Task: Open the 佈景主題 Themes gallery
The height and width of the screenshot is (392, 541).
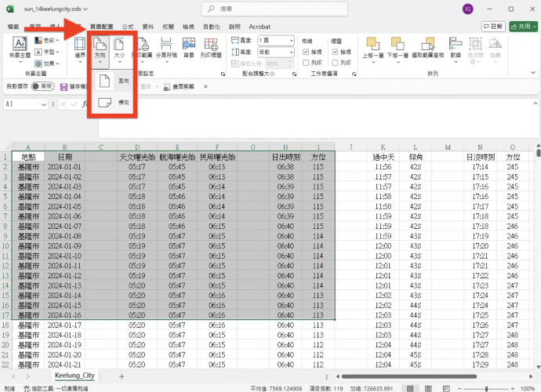Action: pyautogui.click(x=20, y=49)
